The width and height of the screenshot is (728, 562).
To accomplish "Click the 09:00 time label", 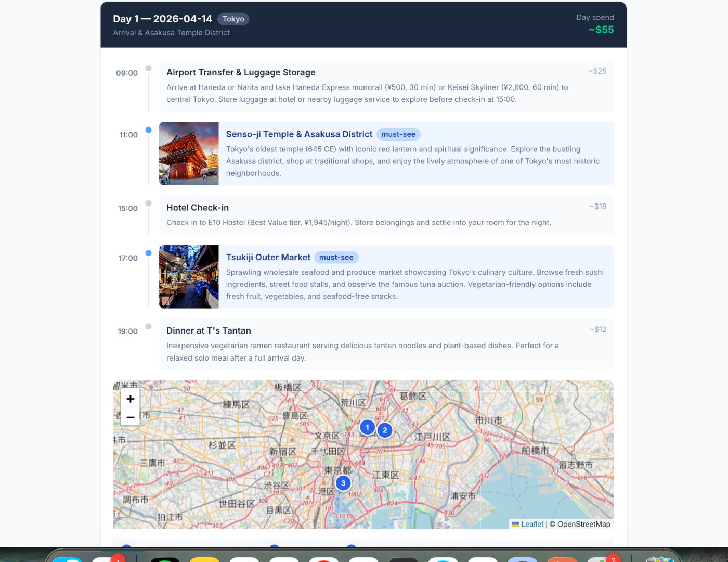I will click(x=127, y=73).
